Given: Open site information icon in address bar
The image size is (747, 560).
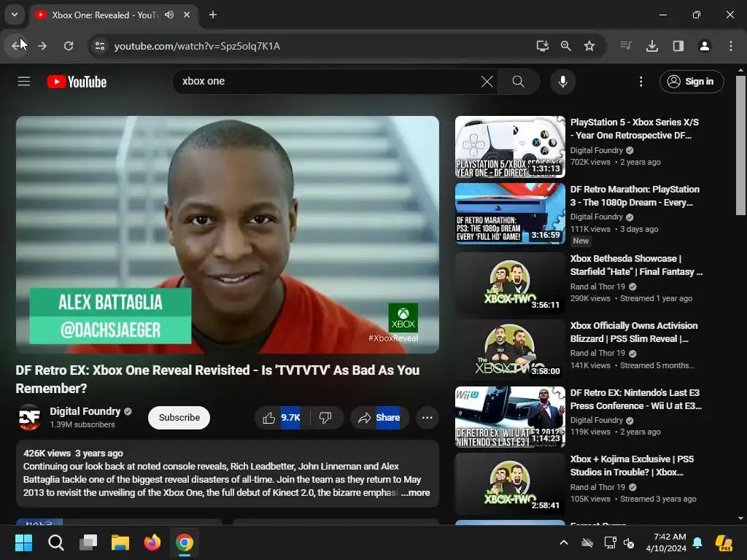Looking at the screenshot, I should tap(100, 46).
